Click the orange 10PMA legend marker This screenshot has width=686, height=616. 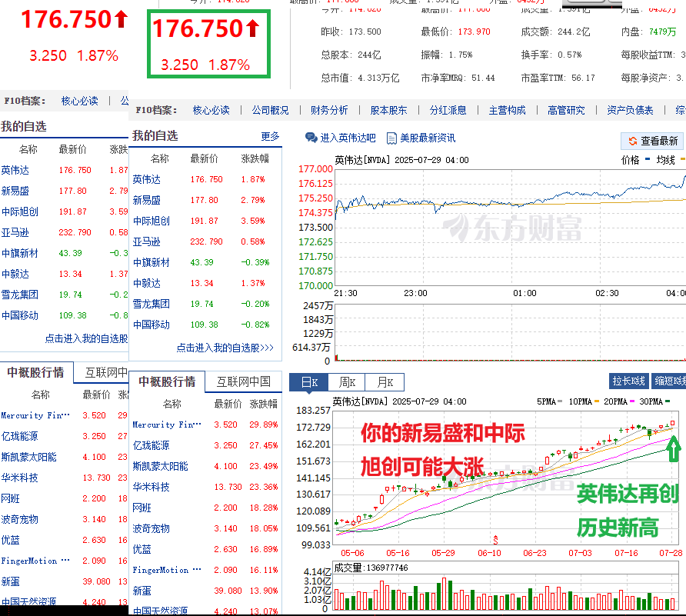(597, 401)
